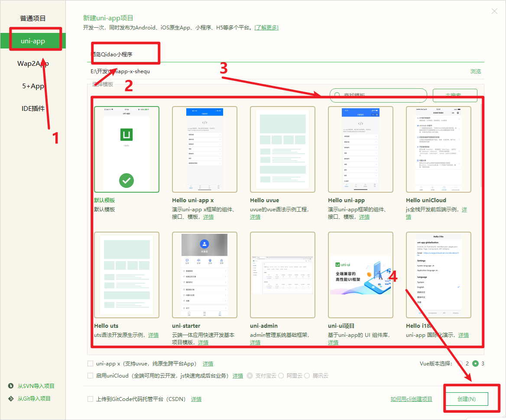This screenshot has height=420, width=506.
Task: Select Vue version 2 radio button
Action: (460, 364)
